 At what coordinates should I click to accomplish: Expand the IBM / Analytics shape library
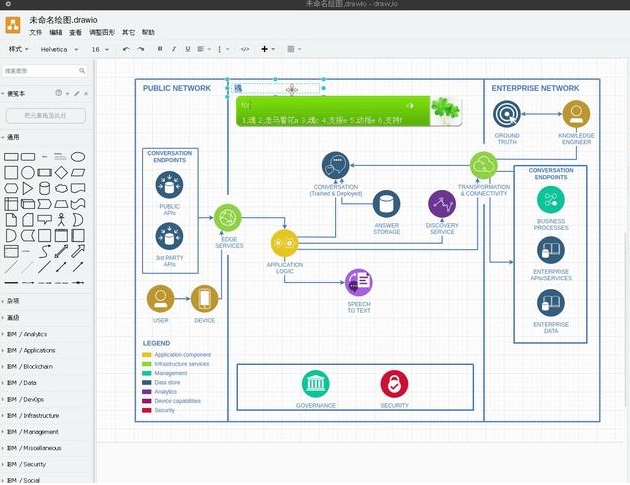(x=27, y=334)
